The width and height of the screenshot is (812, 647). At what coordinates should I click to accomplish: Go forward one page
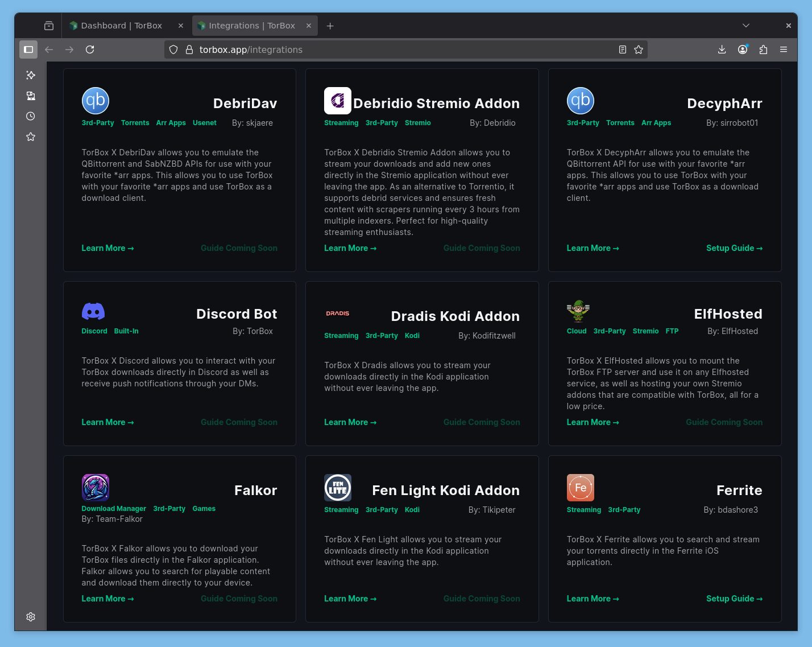pos(69,50)
